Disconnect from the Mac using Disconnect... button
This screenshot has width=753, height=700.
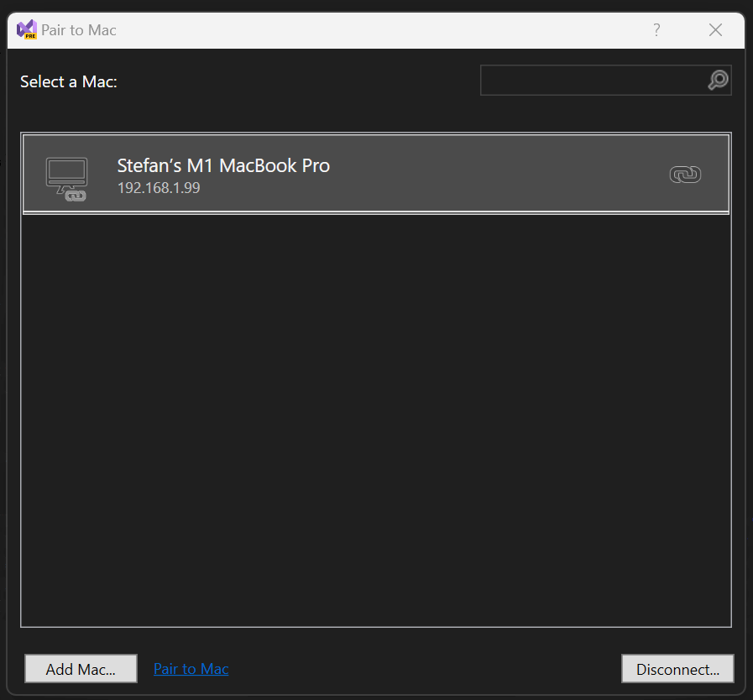[677, 669]
